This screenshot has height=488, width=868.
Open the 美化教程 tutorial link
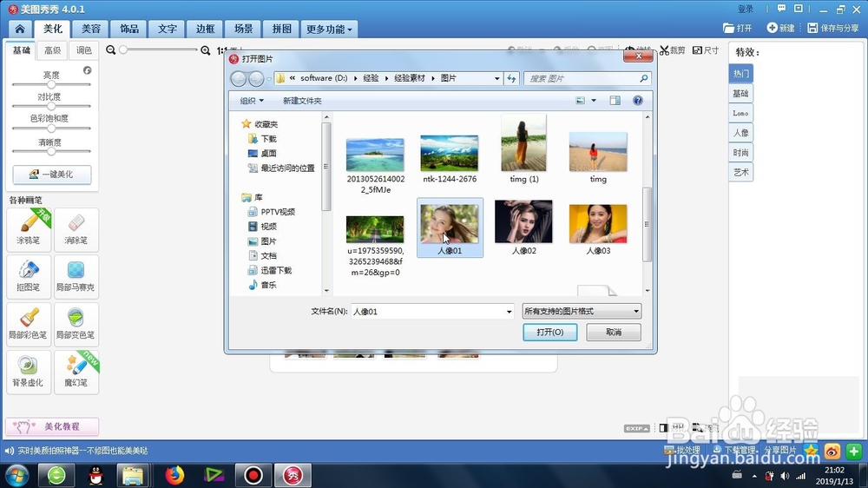click(52, 426)
